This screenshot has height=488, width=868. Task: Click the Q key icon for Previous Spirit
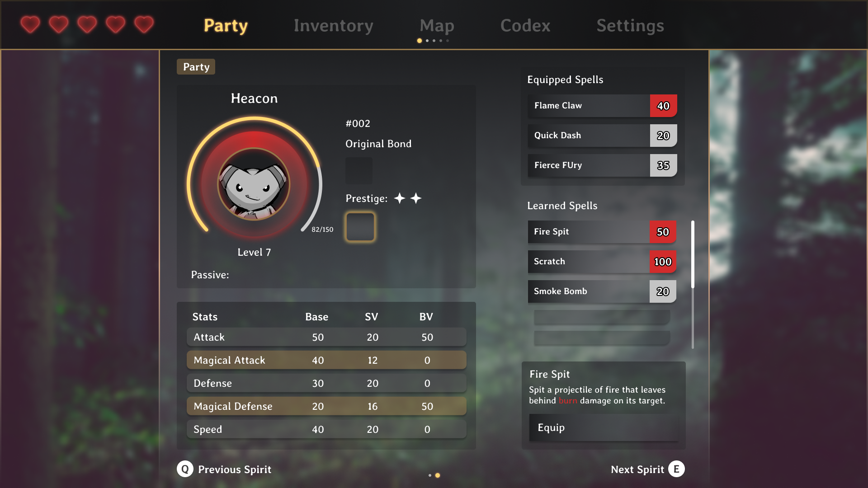185,469
